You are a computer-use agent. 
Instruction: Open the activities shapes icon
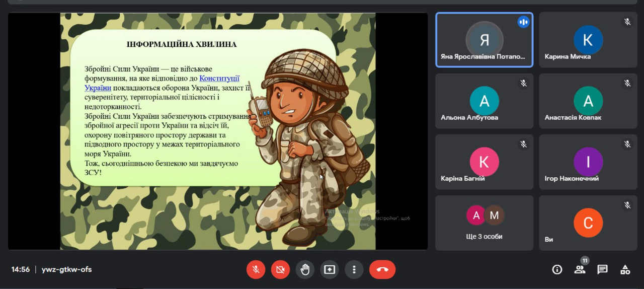click(625, 270)
